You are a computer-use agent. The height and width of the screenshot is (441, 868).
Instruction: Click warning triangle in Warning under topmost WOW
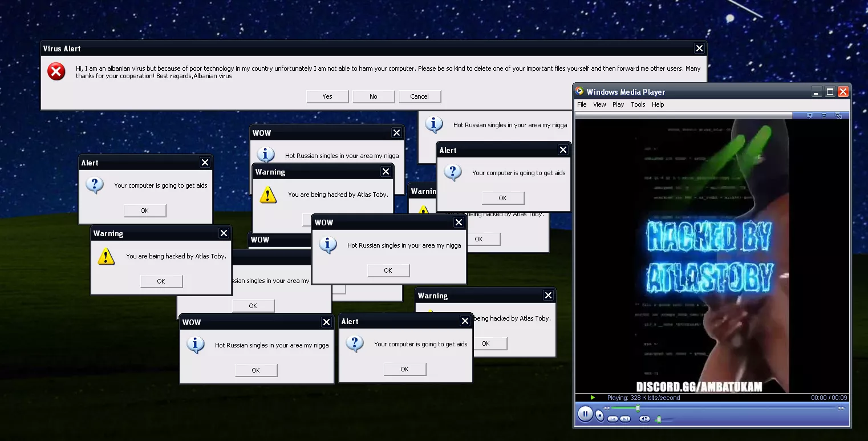pyautogui.click(x=268, y=195)
